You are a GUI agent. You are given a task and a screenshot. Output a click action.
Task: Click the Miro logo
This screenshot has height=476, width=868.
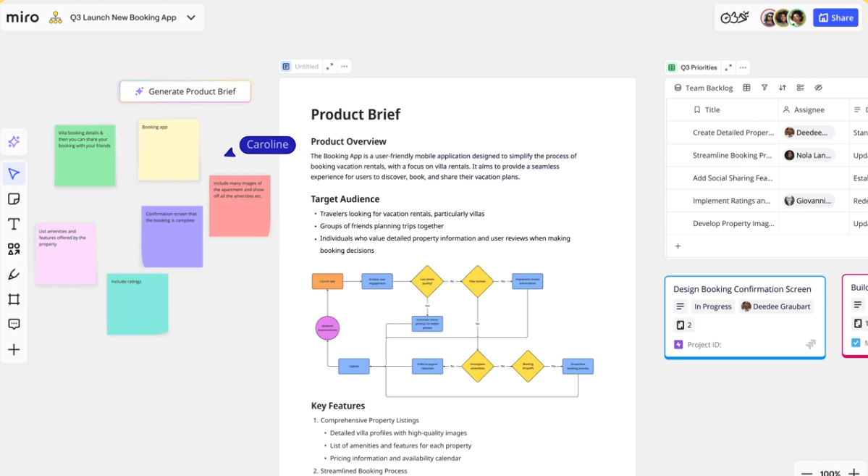22,17
